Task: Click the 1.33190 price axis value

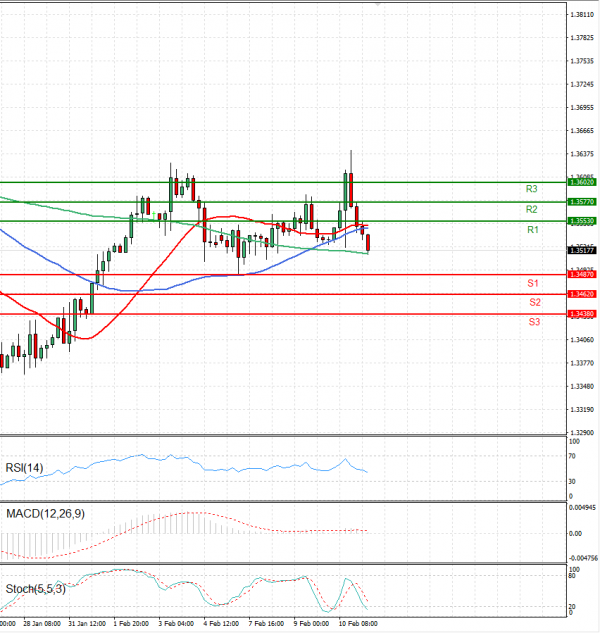Action: coord(582,410)
